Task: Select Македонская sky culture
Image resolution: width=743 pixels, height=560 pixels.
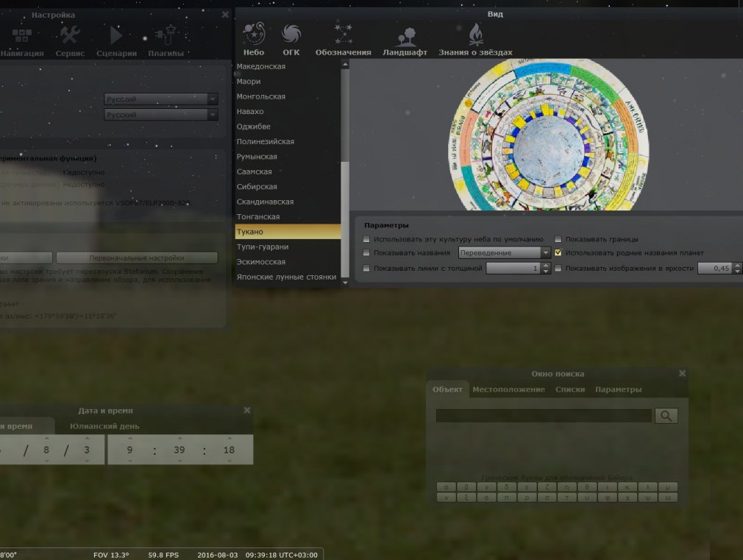Action: coord(288,66)
